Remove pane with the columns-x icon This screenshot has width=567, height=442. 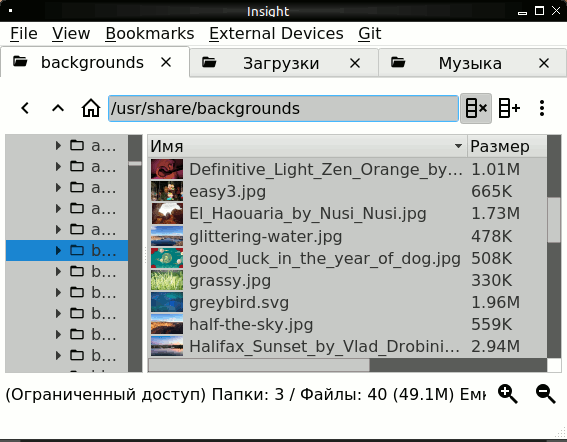[x=476, y=108]
